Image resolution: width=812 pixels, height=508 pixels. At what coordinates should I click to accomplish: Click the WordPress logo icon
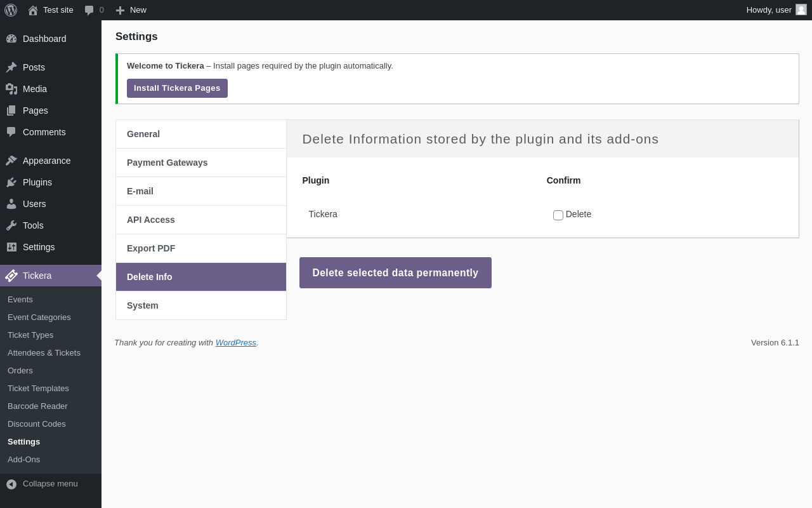(x=11, y=10)
